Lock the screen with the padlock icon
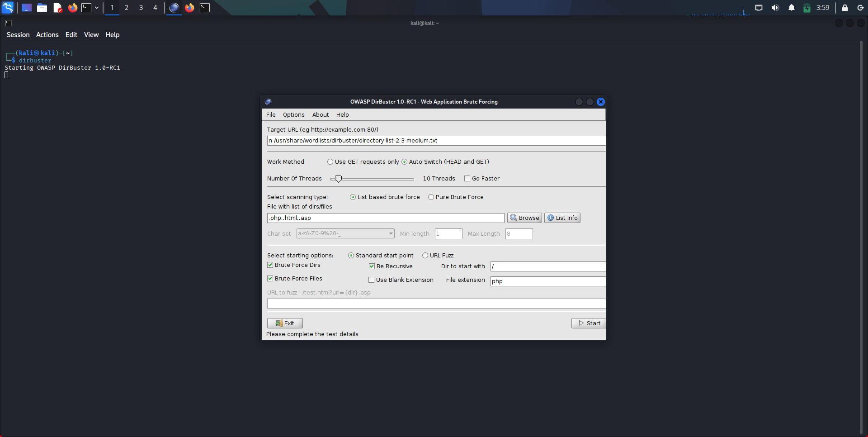This screenshot has height=437, width=868. (845, 8)
